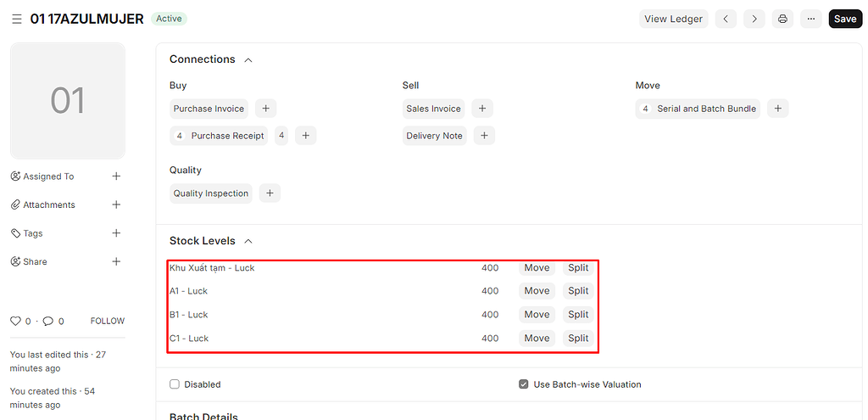Enable the Disabled checkbox
This screenshot has width=868, height=420.
(x=175, y=384)
